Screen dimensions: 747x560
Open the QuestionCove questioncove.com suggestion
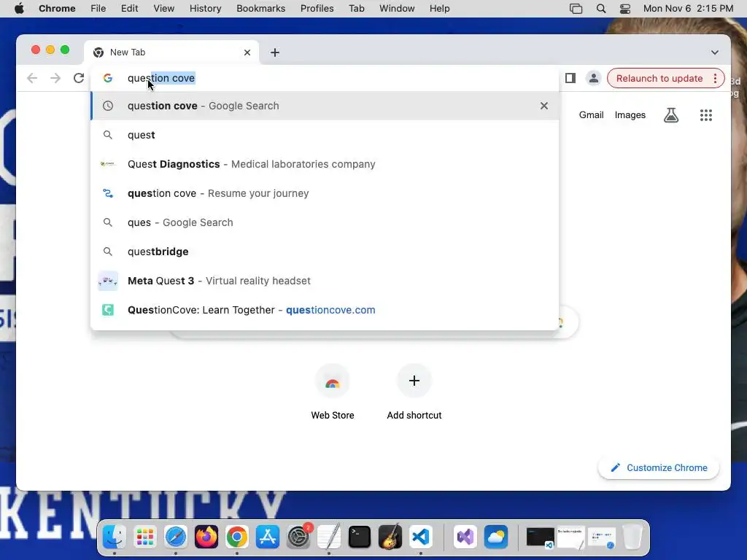325,310
